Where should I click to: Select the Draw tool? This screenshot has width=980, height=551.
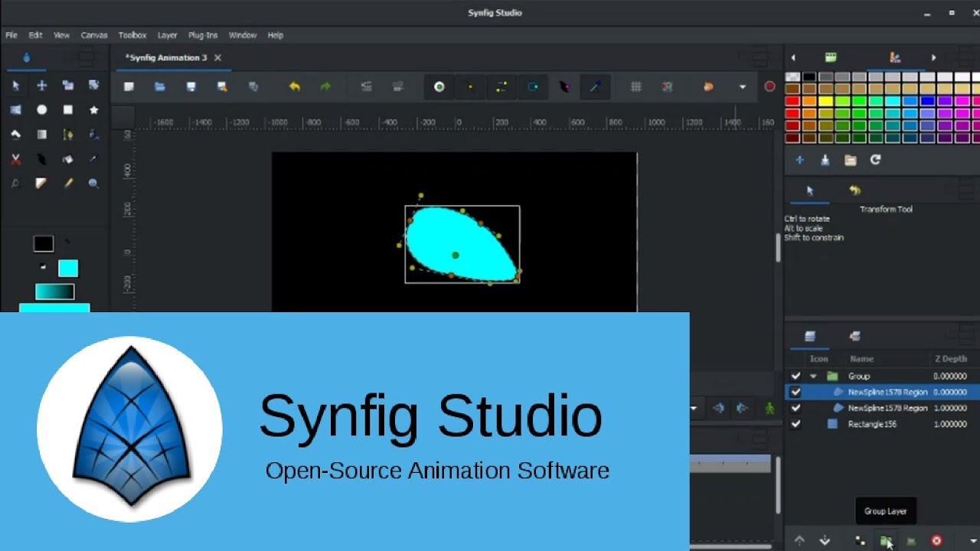pyautogui.click(x=93, y=135)
